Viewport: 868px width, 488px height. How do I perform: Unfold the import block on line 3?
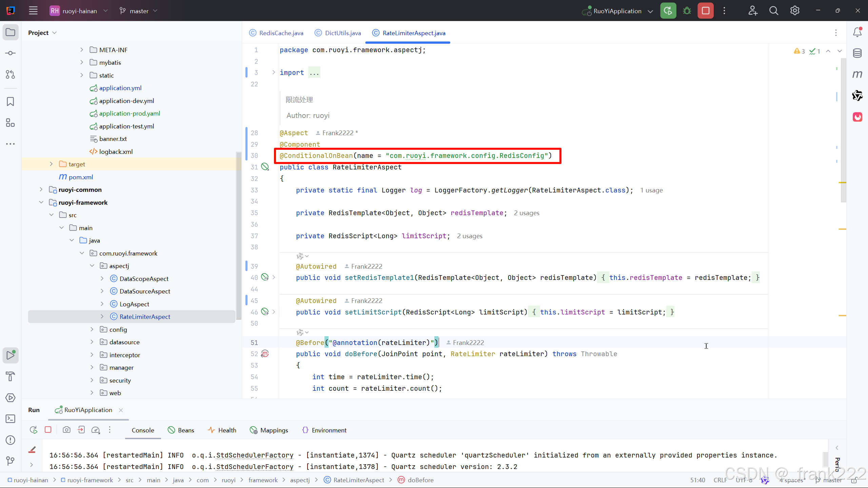click(x=274, y=73)
